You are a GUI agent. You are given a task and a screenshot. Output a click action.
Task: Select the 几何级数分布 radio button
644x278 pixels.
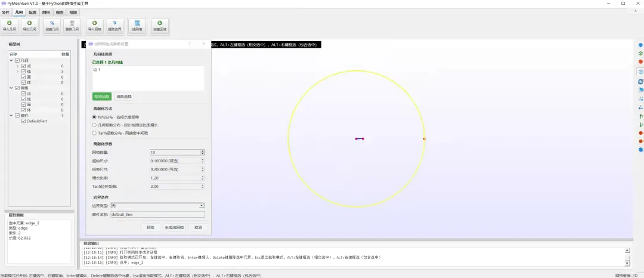[94, 125]
